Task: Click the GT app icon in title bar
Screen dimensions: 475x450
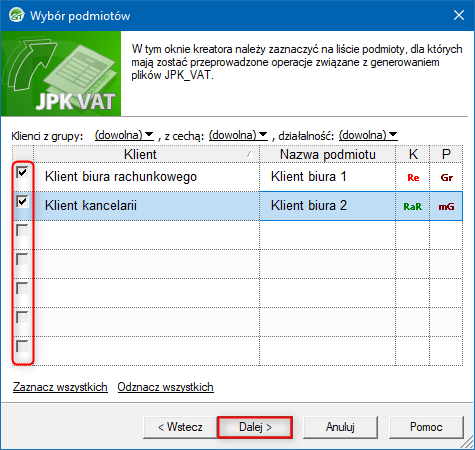Action: 17,15
